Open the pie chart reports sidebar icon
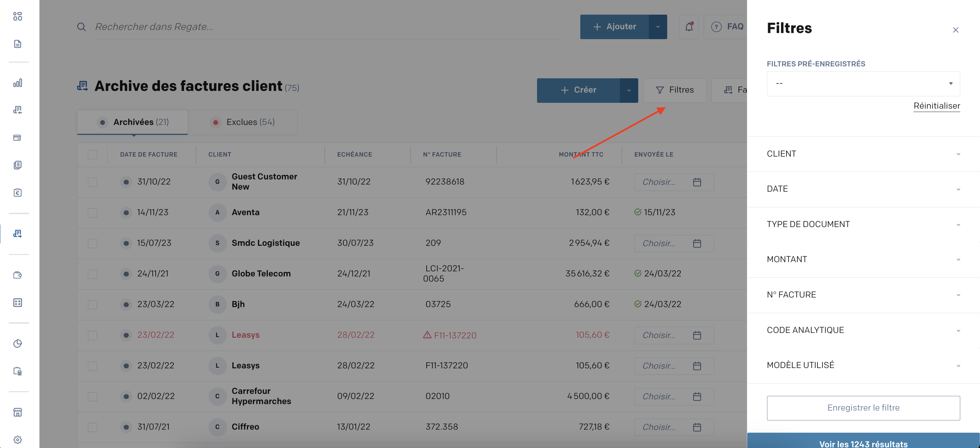The height and width of the screenshot is (448, 980). coord(17,343)
